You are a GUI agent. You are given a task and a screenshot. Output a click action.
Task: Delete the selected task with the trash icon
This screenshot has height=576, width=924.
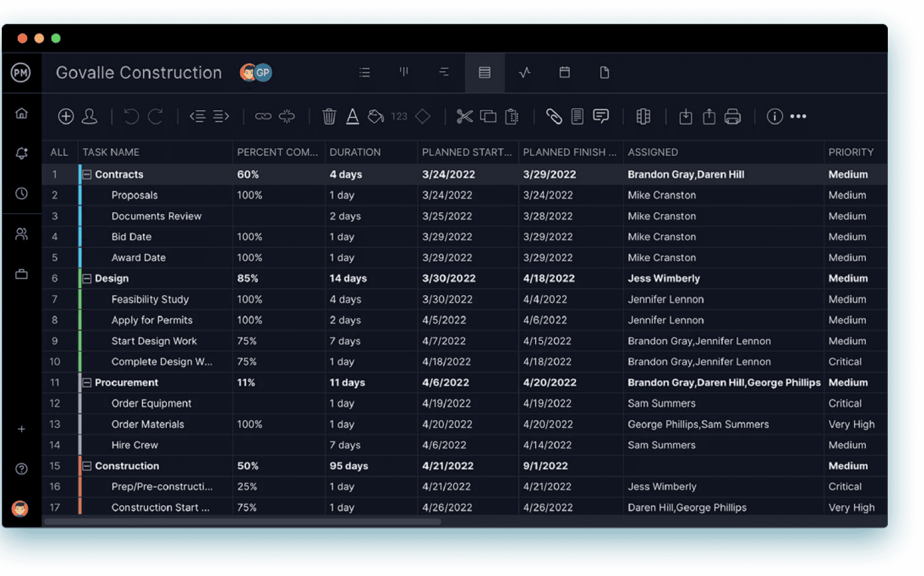329,116
